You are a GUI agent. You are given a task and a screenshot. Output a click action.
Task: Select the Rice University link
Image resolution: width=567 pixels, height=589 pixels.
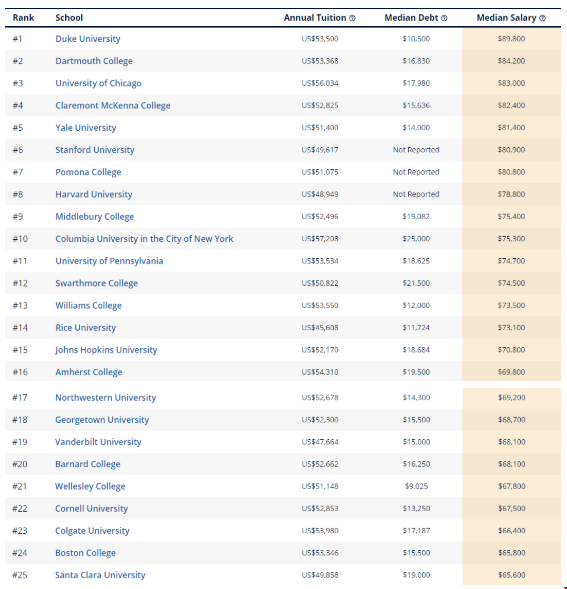click(x=86, y=327)
